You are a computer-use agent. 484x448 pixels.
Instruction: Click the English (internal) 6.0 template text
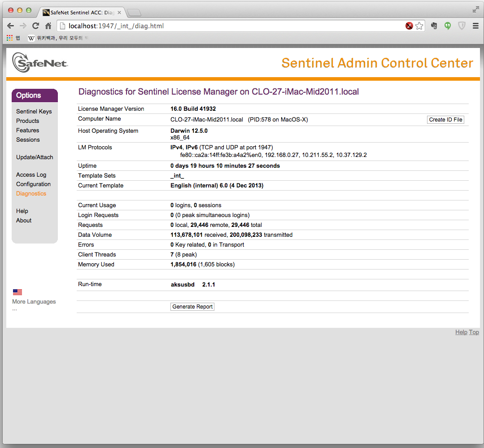(217, 185)
